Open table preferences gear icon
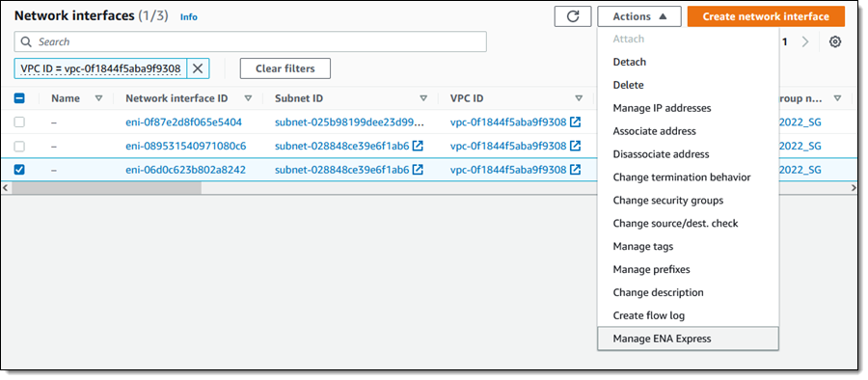Viewport: 868px width, 380px height. point(835,42)
